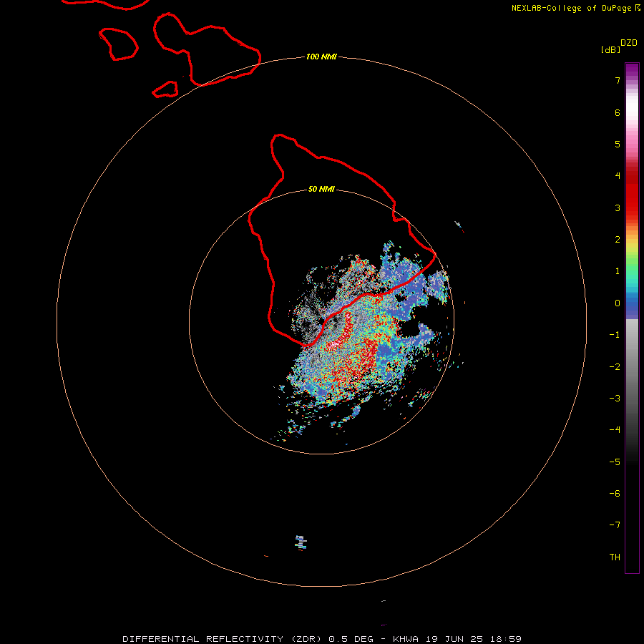
Task: Click the isolated echo south of the radar
Action: click(301, 542)
